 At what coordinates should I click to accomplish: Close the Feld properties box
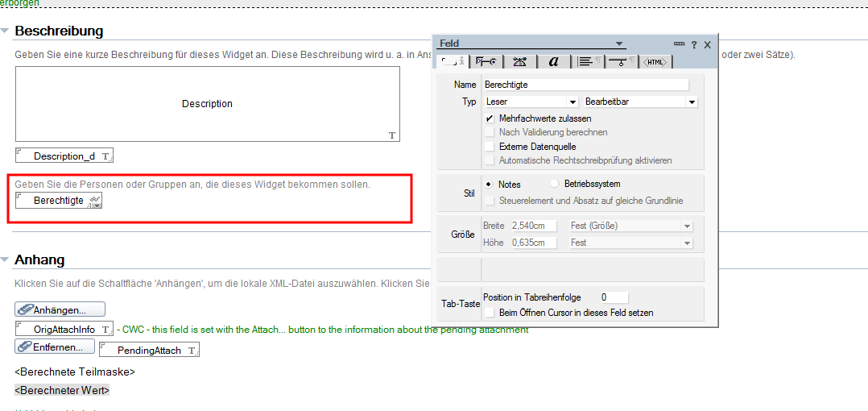pos(707,44)
